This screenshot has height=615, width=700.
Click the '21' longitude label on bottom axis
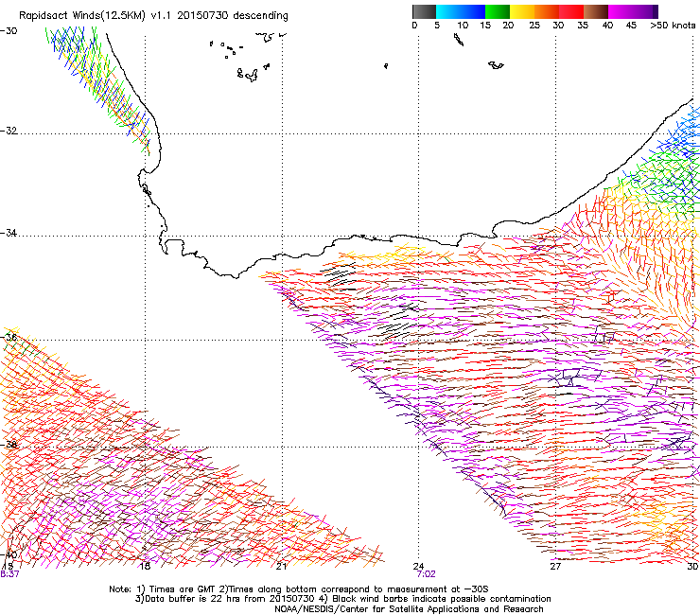point(281,567)
